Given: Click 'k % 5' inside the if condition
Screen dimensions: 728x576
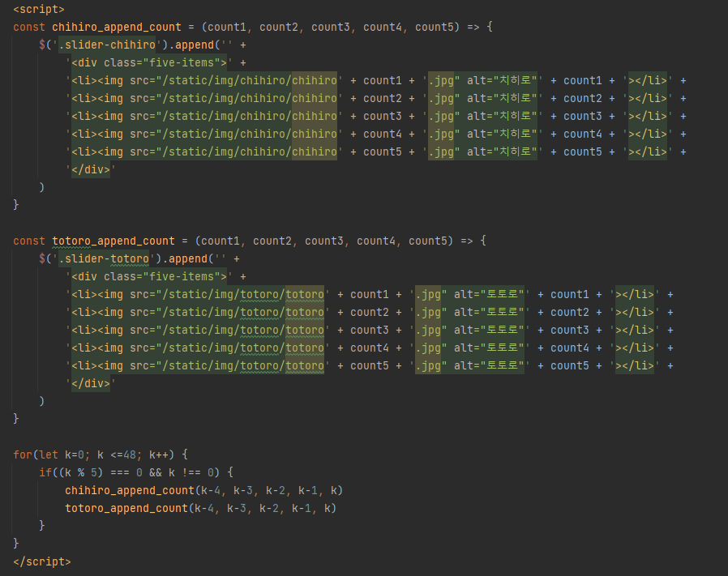Looking at the screenshot, I should (81, 472).
